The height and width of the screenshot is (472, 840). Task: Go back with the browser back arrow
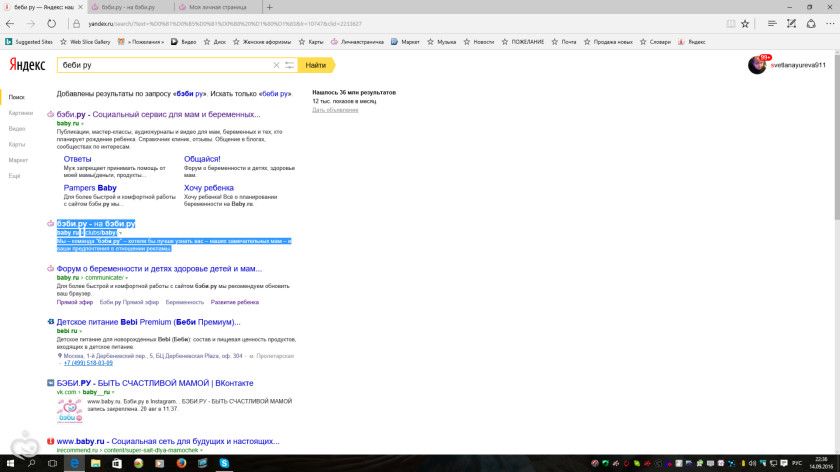(x=10, y=24)
